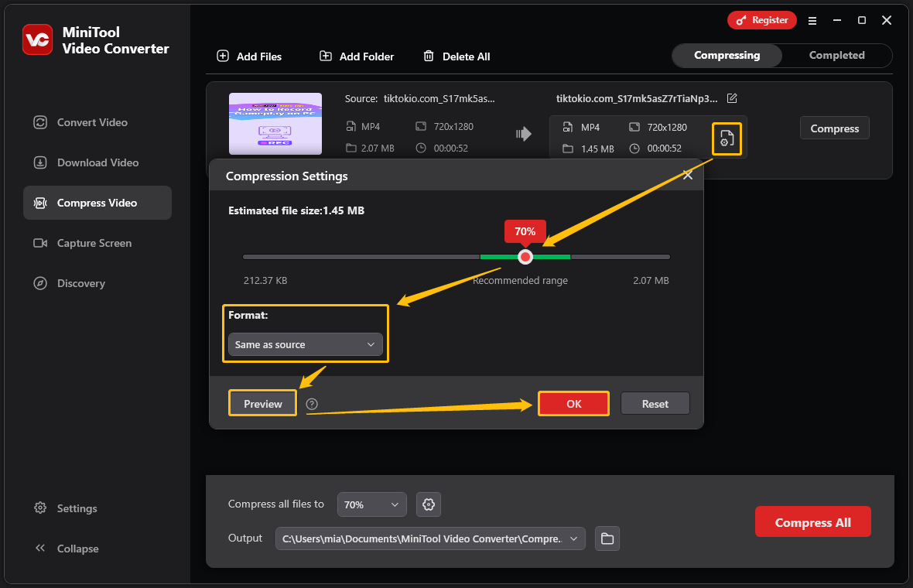Click the 'Recommended range' label
Viewport: 913px width, 588px height.
pyautogui.click(x=520, y=281)
